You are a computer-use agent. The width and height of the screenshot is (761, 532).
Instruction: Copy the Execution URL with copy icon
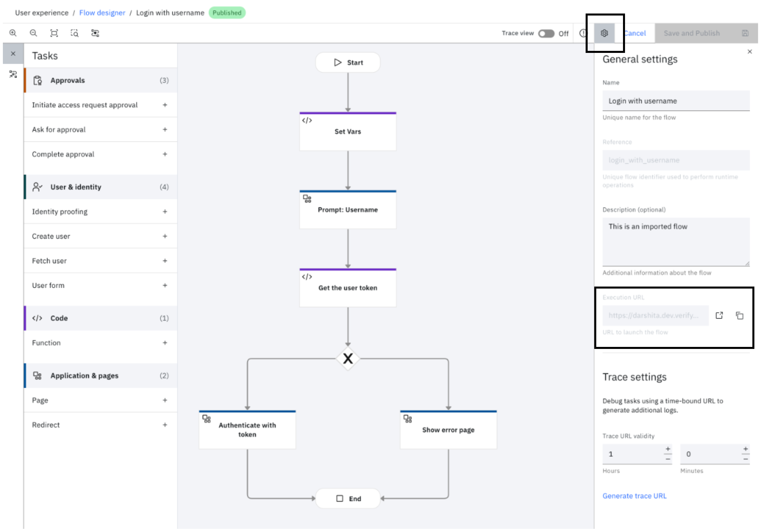(740, 316)
